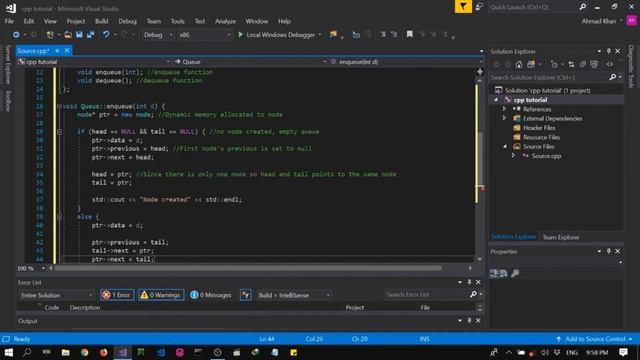
Task: Pin the Output panel
Action: (469, 321)
